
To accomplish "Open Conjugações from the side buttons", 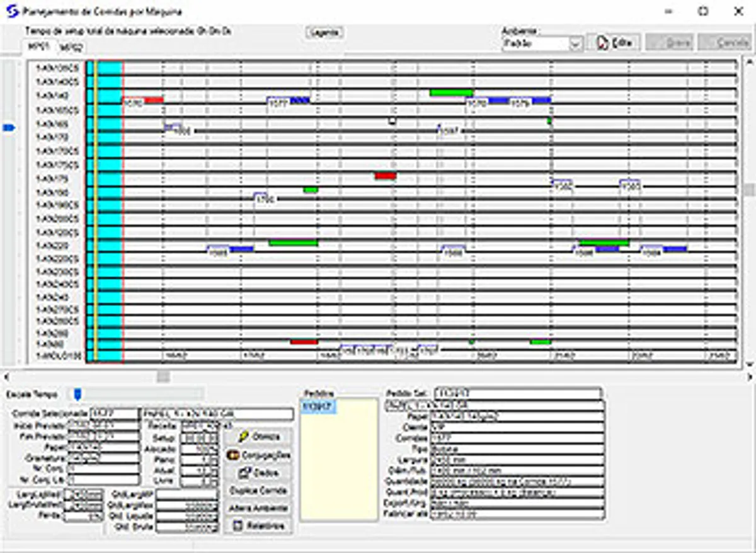I will (x=258, y=454).
